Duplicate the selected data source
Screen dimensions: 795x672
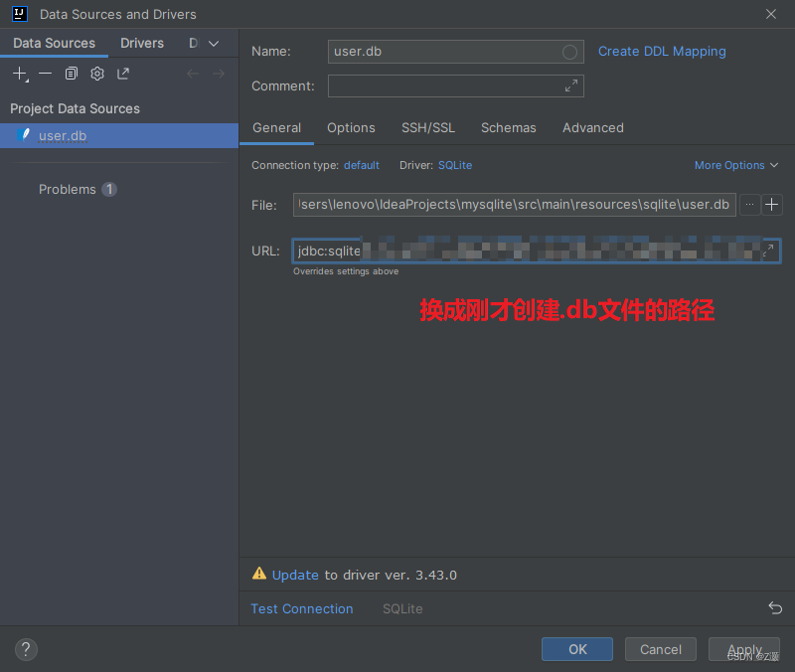pyautogui.click(x=72, y=74)
